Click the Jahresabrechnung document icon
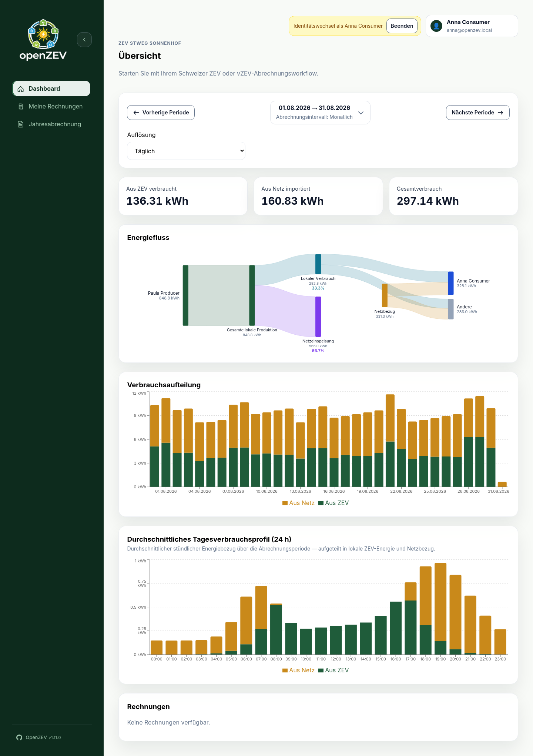533x756 pixels. [x=21, y=124]
